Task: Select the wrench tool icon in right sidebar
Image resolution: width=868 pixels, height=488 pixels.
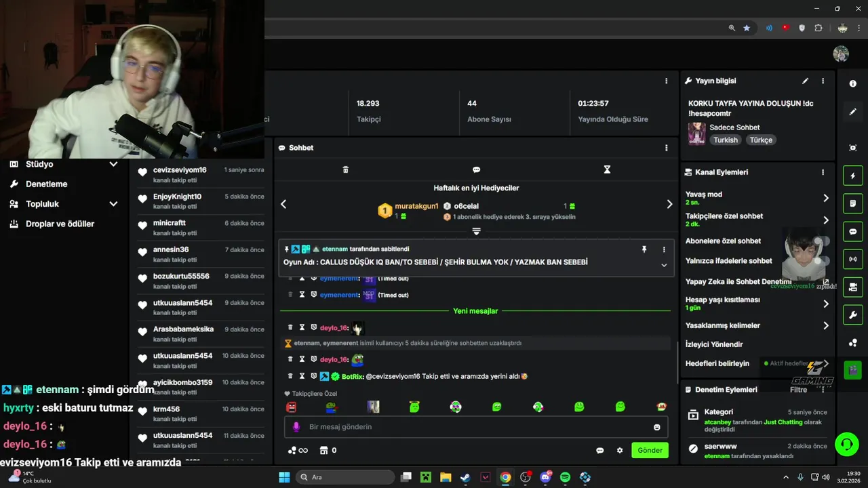Action: pos(853,314)
